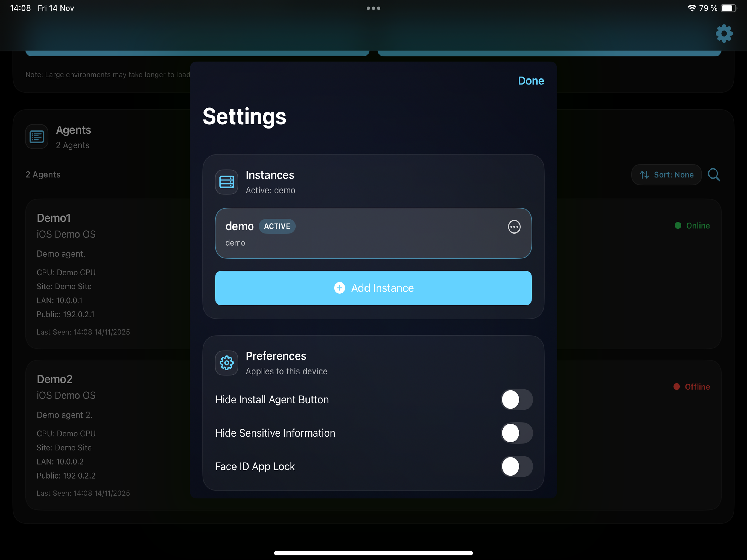Tap the Wi-Fi status icon
The width and height of the screenshot is (747, 560).
pos(692,8)
